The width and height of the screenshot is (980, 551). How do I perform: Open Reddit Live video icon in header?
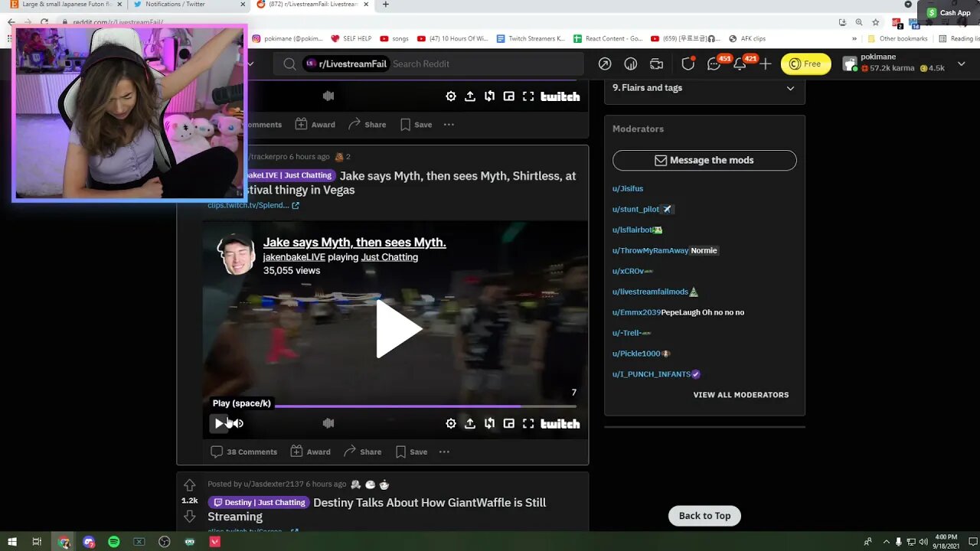(x=657, y=64)
